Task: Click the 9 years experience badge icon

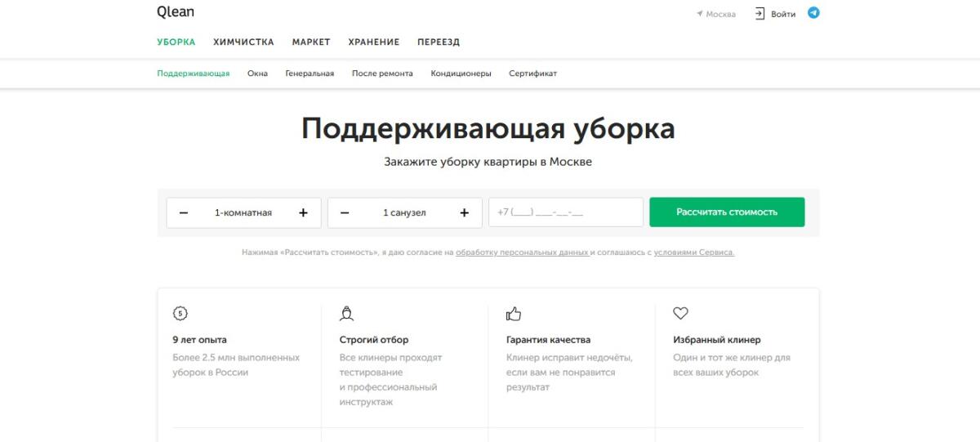Action: (x=180, y=313)
